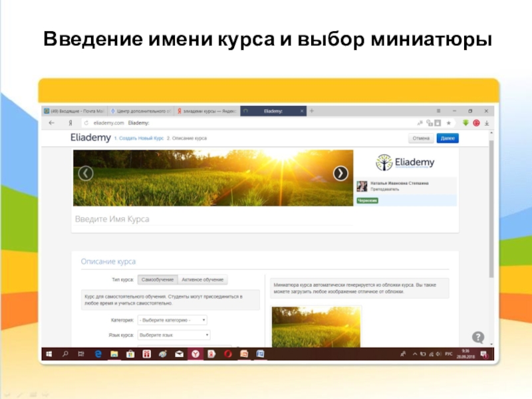
Task: Open the Выберите категорию dropdown
Action: click(172, 320)
